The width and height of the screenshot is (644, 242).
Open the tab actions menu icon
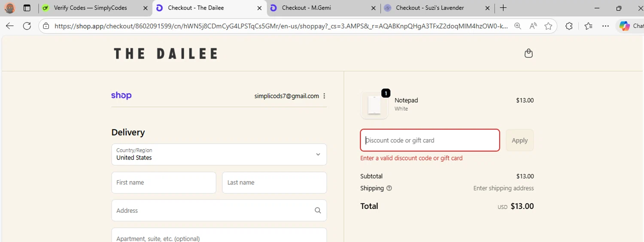pyautogui.click(x=27, y=8)
